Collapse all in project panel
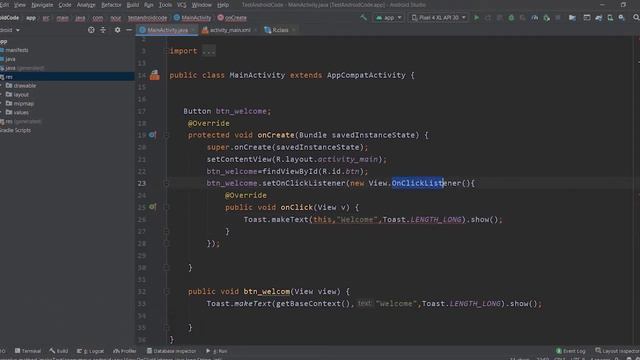 103,30
